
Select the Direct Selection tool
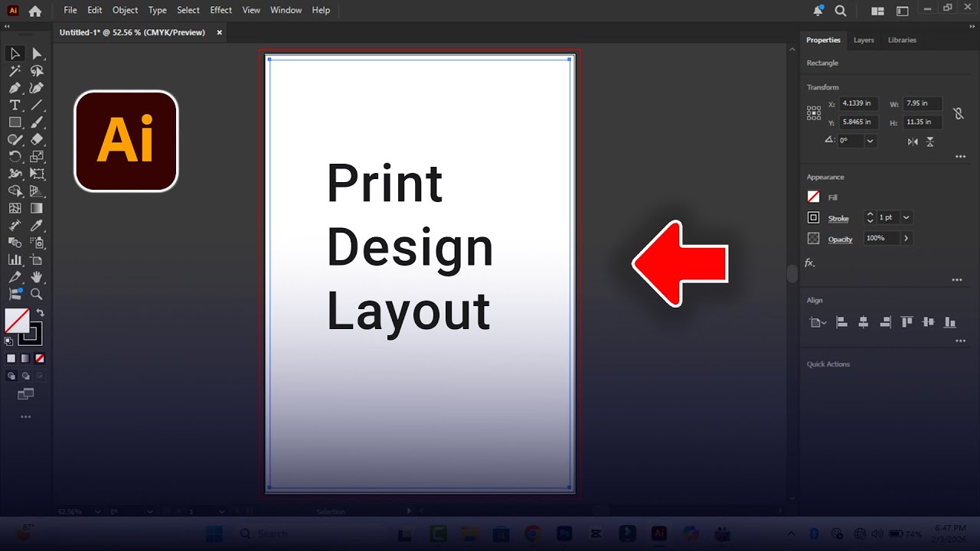37,54
